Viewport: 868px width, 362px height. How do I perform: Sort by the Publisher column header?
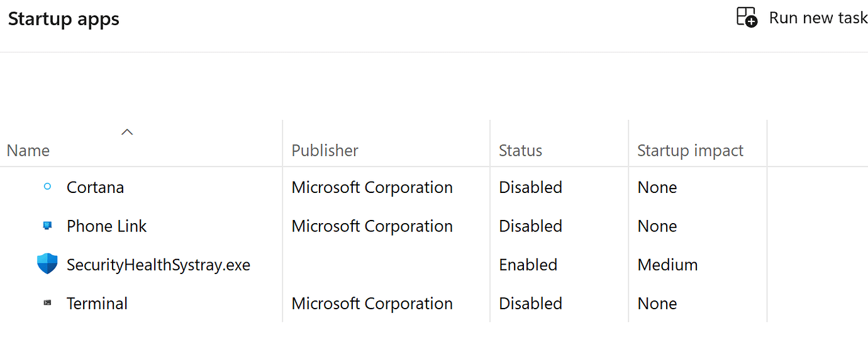(x=325, y=151)
